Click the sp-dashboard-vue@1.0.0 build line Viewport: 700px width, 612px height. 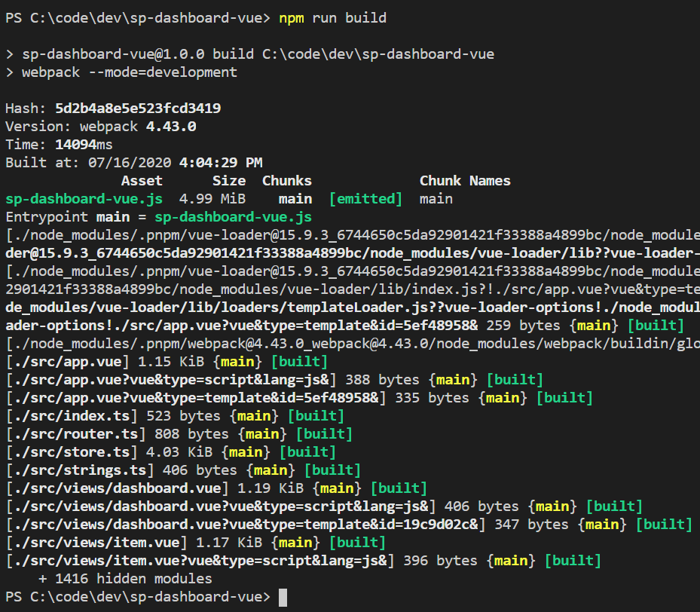250,54
